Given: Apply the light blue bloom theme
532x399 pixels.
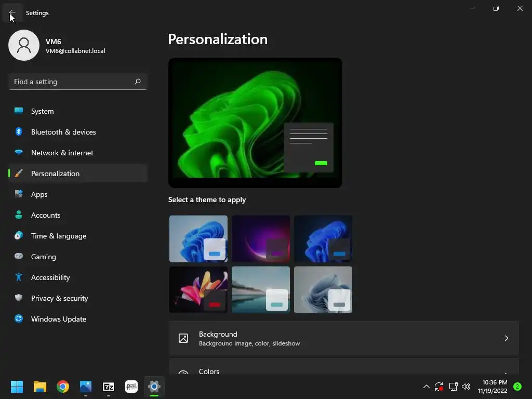Looking at the screenshot, I should 198,238.
